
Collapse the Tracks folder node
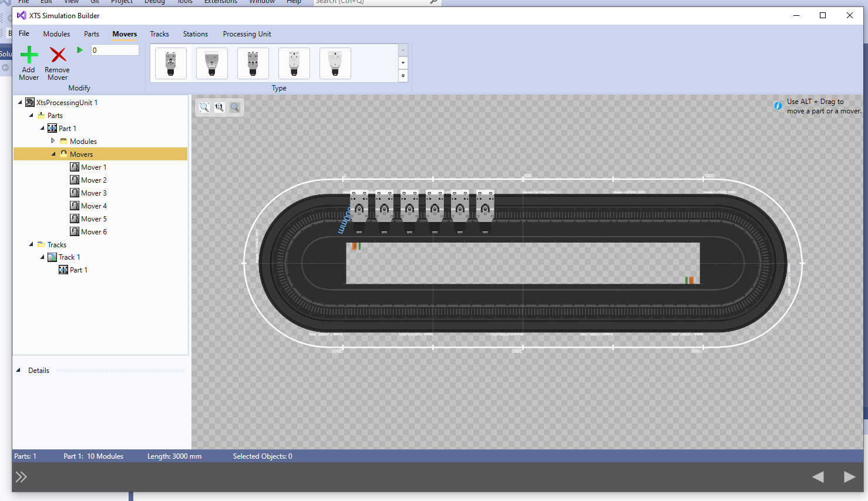pos(31,244)
